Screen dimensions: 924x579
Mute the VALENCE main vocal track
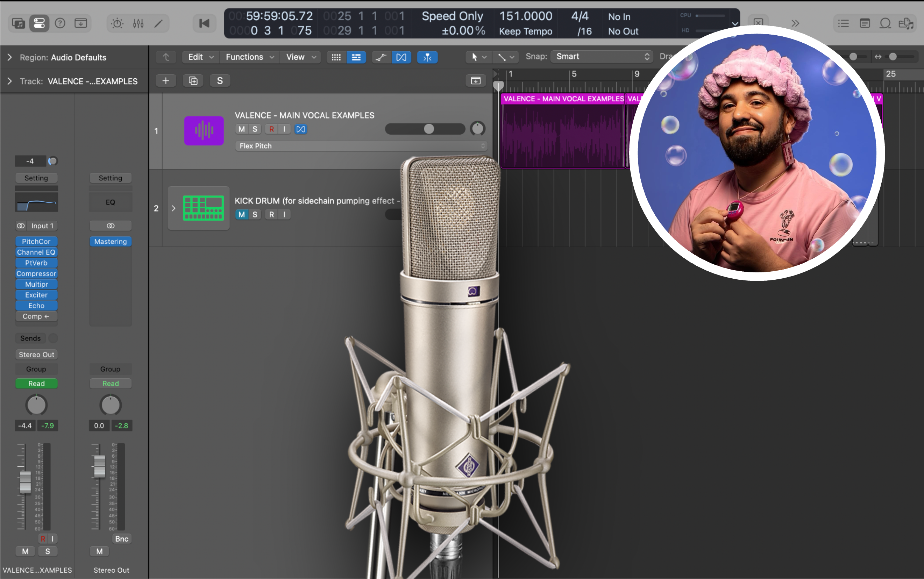(241, 129)
